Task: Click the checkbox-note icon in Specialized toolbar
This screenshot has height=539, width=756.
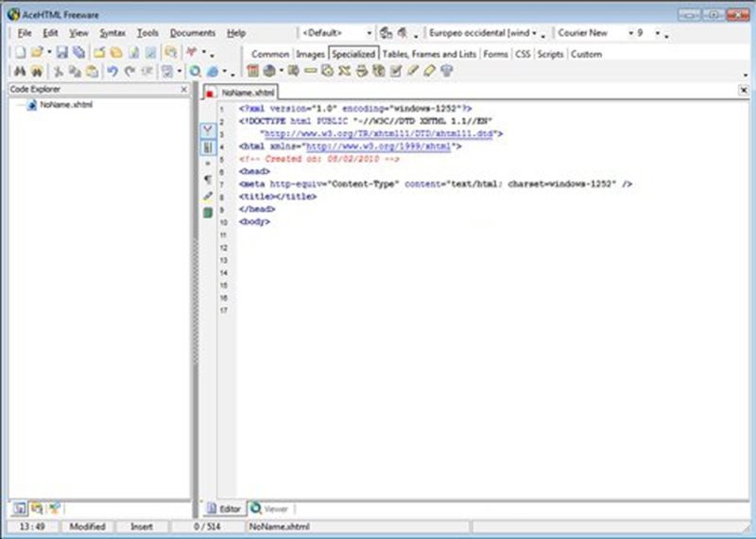Action: pos(396,71)
